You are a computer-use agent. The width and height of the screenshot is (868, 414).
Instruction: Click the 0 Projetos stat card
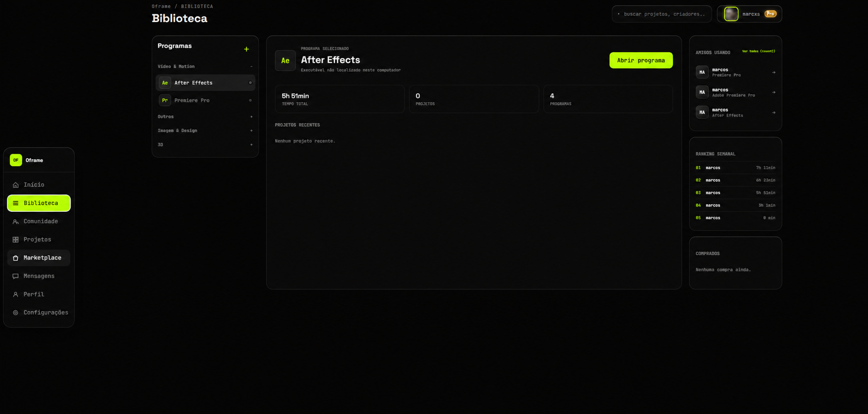click(474, 99)
